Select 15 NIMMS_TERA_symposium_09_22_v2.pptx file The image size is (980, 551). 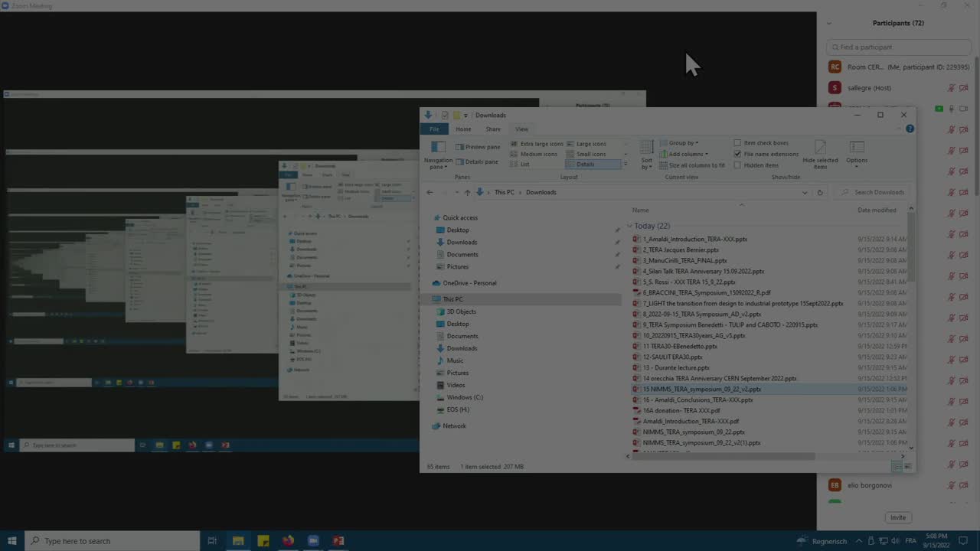pos(702,389)
